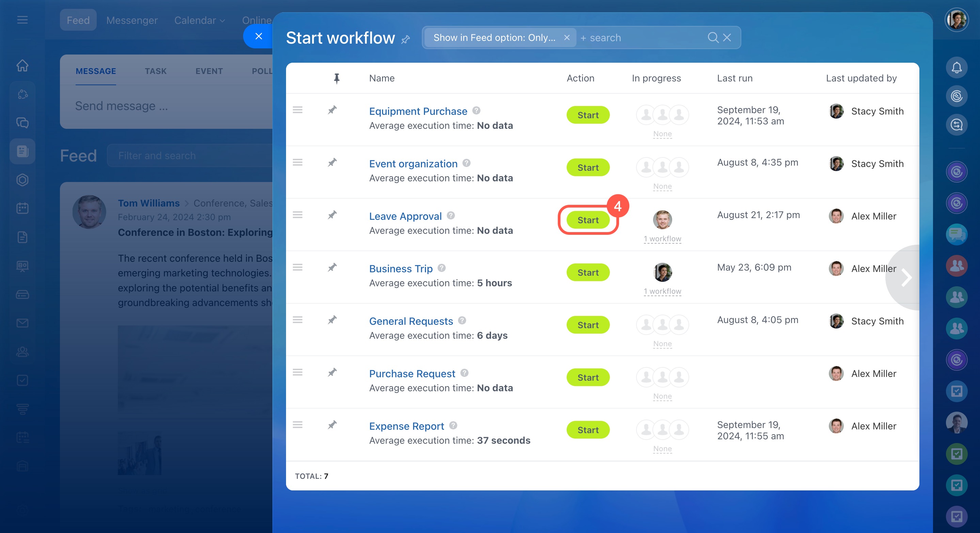Open the chat avatar bubble in right panel
This screenshot has height=533, width=980.
pyautogui.click(x=957, y=234)
